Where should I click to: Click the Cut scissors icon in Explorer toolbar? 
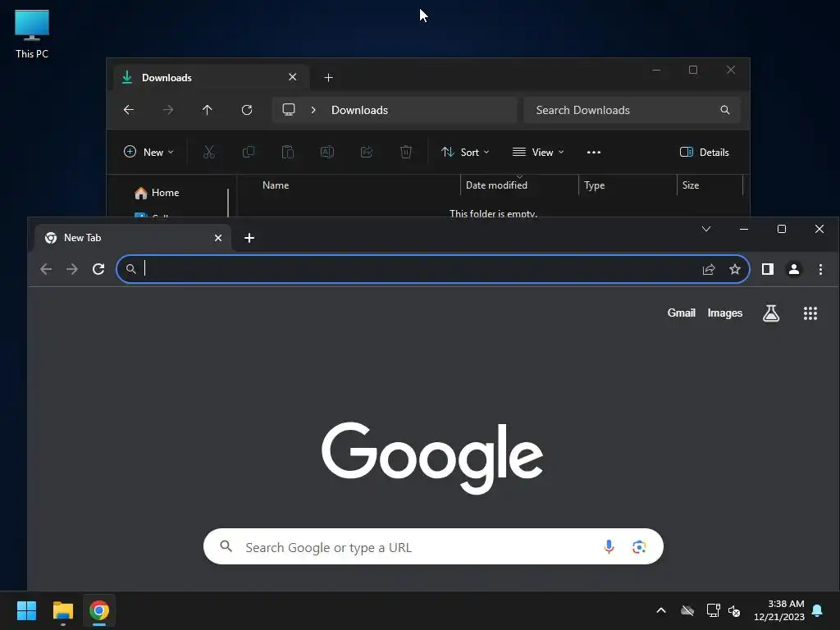(x=209, y=152)
